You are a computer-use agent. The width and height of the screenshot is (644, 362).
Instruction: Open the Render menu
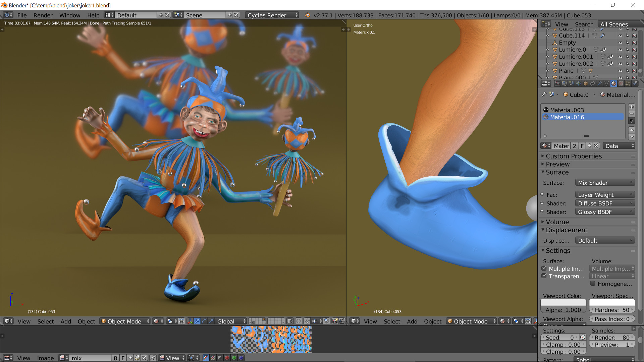[43, 15]
